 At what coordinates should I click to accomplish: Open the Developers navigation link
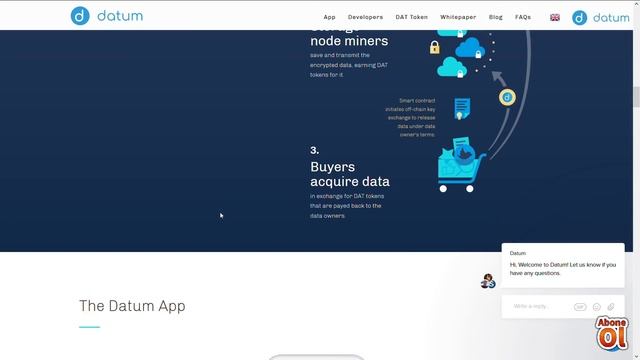pos(365,17)
